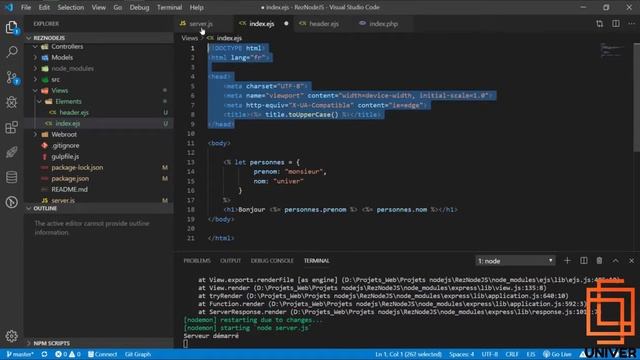The width and height of the screenshot is (640, 360).
Task: Open the editor More Actions menu
Action: [x=631, y=24]
